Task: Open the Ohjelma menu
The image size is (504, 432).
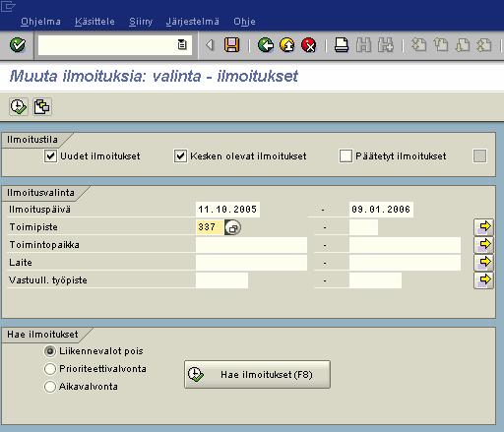Action: [x=40, y=22]
